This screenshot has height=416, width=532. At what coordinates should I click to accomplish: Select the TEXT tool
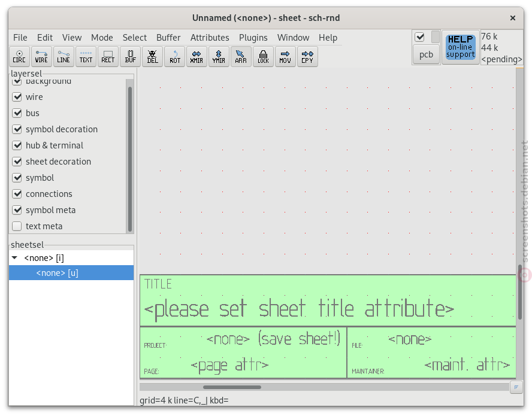click(x=86, y=57)
